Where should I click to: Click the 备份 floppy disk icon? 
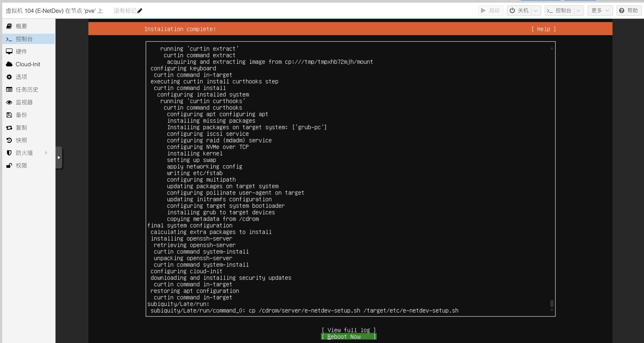click(9, 115)
